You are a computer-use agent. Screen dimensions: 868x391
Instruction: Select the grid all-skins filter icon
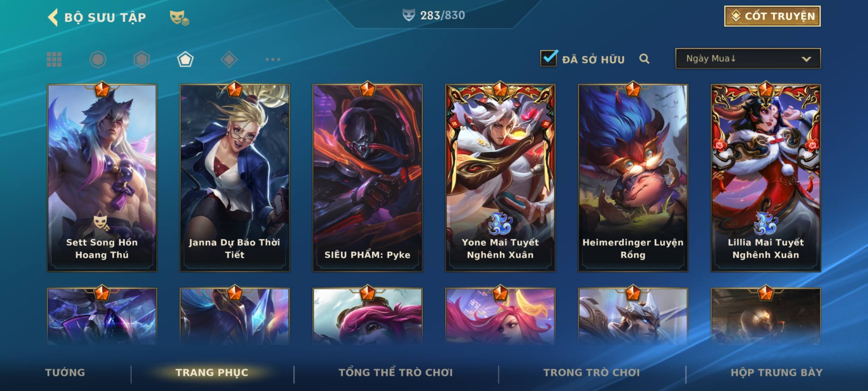pos(54,59)
